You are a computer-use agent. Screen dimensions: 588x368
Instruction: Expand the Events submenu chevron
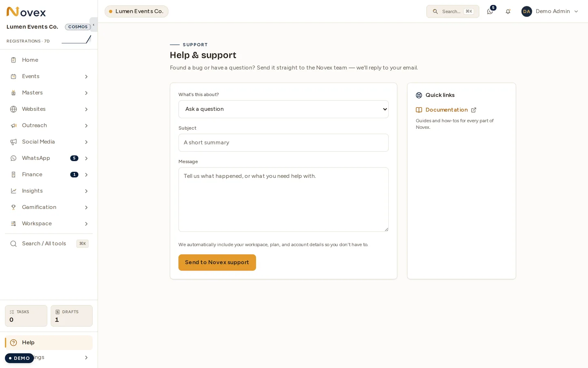coord(86,76)
